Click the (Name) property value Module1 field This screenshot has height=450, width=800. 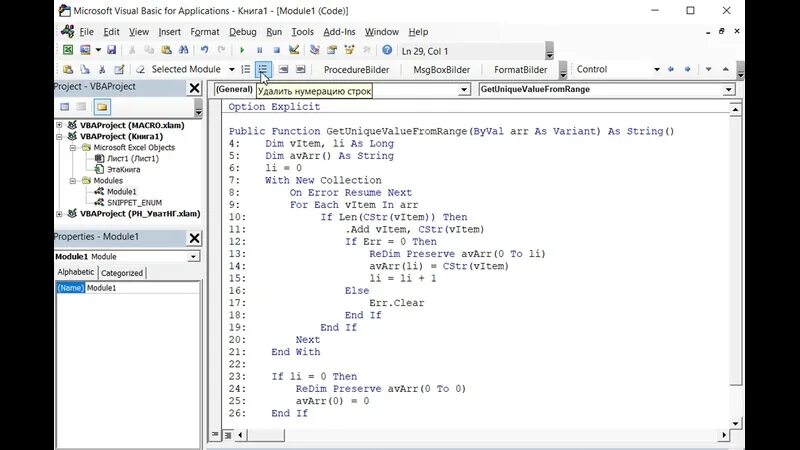coord(142,288)
